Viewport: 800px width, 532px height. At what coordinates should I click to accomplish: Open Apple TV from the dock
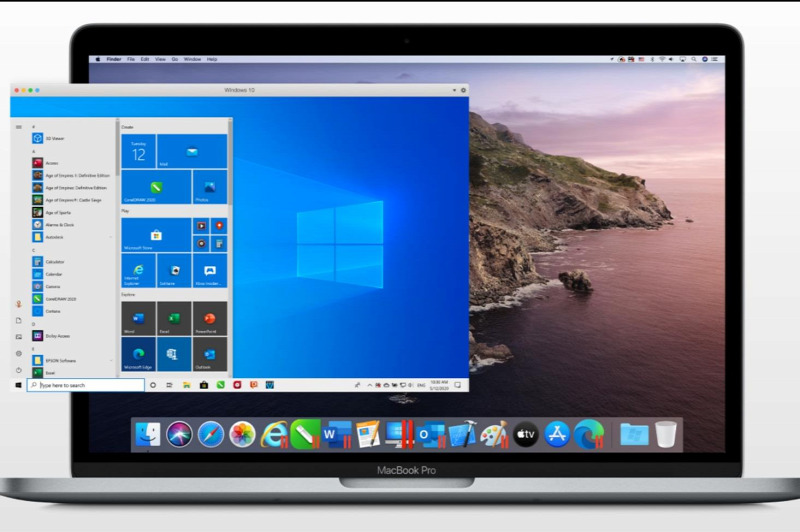coord(526,435)
